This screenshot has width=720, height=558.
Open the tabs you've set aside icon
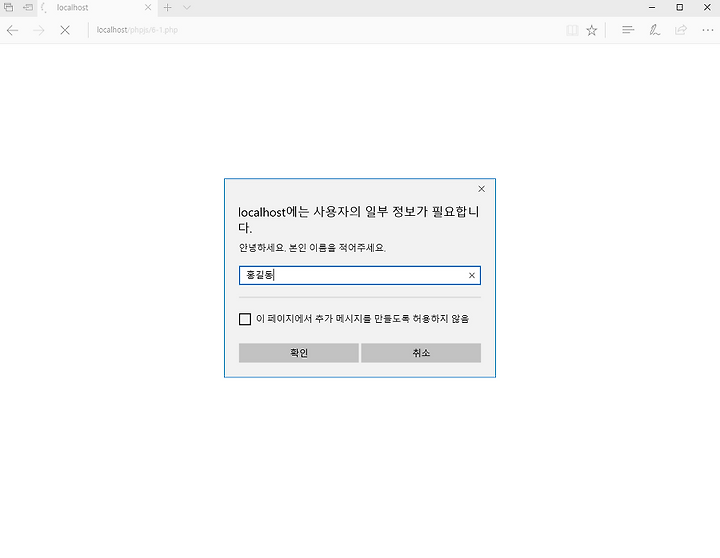[x=8, y=7]
